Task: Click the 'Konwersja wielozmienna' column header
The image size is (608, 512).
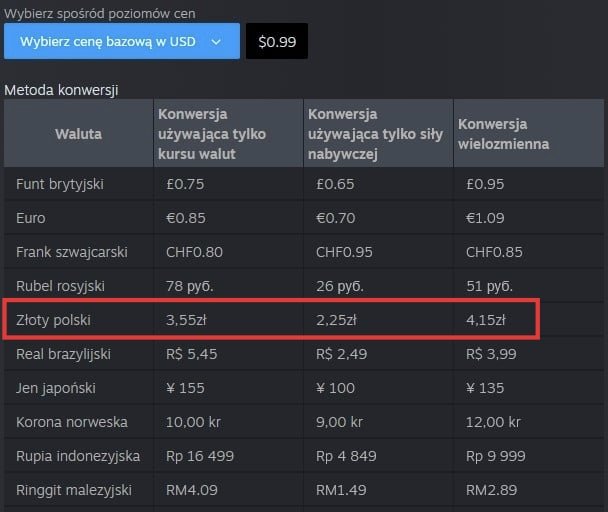Action: (529, 134)
